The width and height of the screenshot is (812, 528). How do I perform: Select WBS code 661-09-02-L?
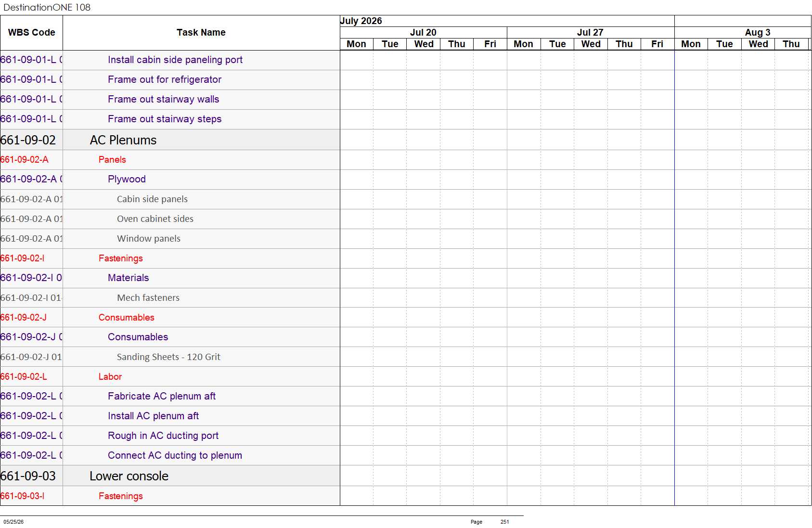[x=24, y=377]
